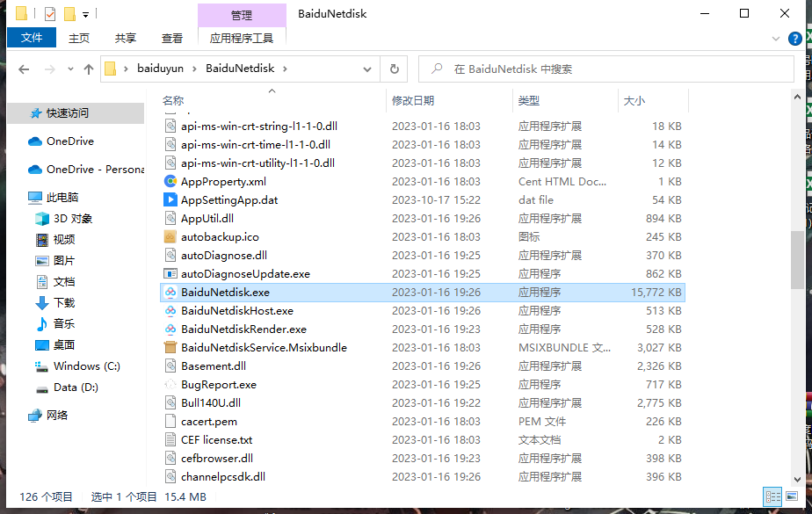Enable details view in status bar

coord(772,496)
